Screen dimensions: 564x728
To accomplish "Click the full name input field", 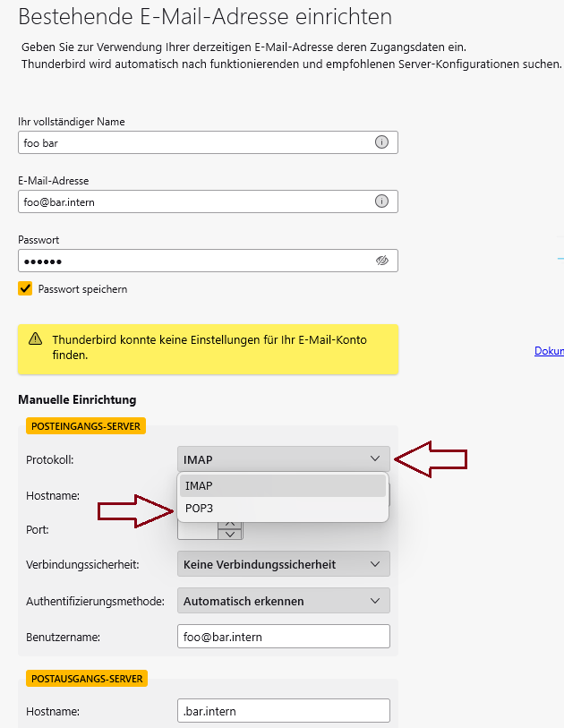I will [x=192, y=142].
